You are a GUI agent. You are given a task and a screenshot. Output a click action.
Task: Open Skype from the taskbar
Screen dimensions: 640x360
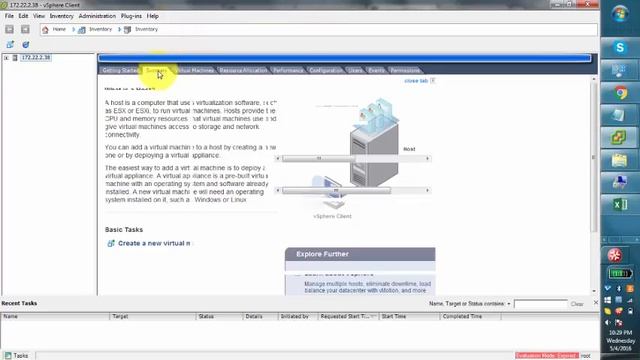click(x=620, y=48)
